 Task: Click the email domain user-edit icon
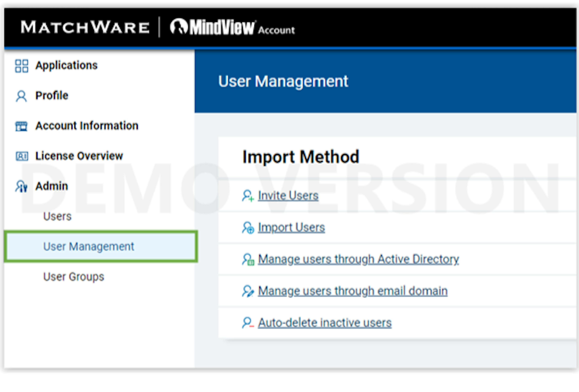(x=248, y=291)
